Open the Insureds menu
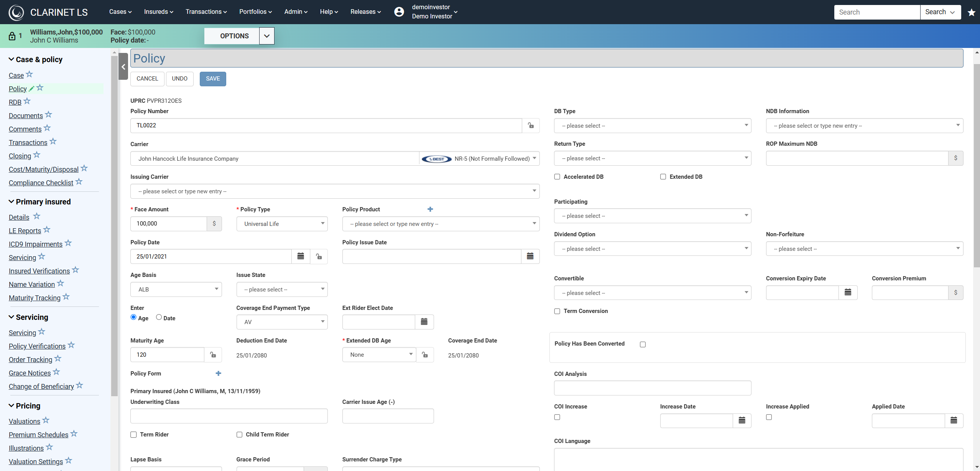This screenshot has height=471, width=980. 158,12
